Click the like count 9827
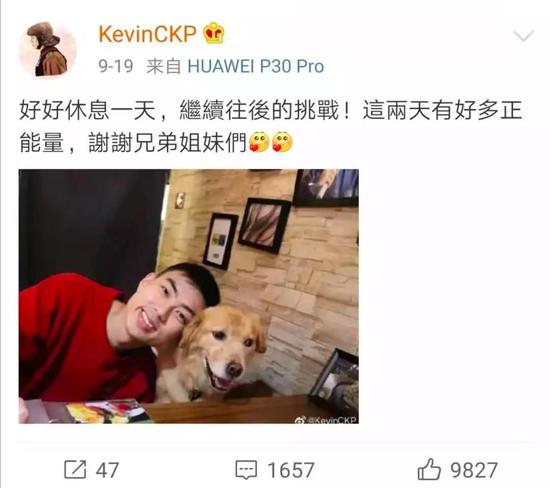550x488 pixels. (x=474, y=470)
